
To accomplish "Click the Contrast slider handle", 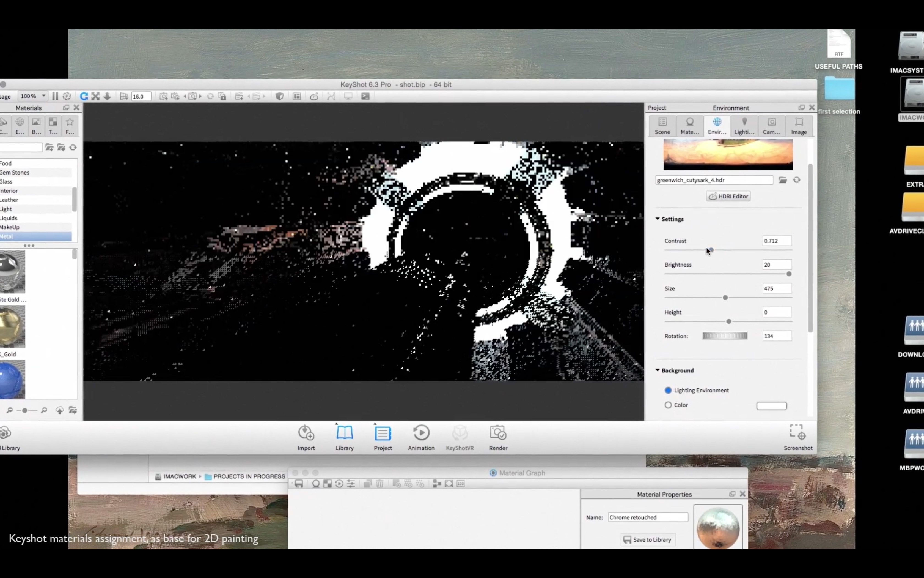I will click(x=711, y=250).
